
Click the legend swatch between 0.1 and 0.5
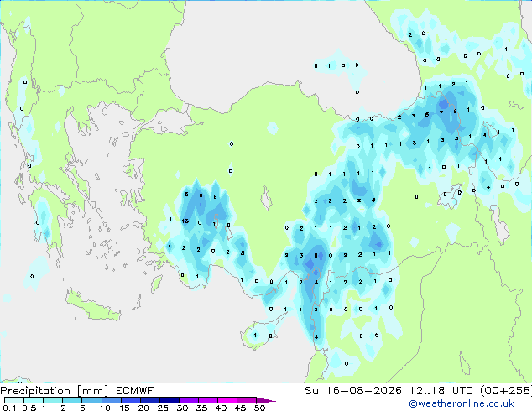14,400
